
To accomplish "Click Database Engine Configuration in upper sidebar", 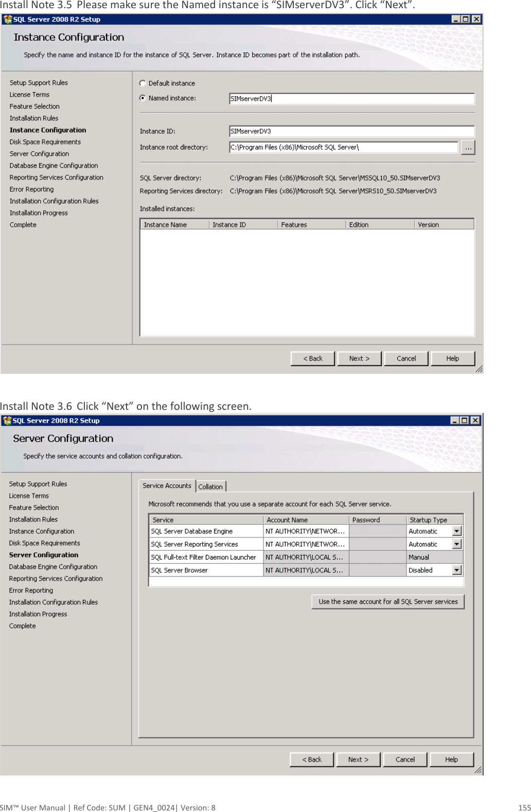I will [x=54, y=166].
